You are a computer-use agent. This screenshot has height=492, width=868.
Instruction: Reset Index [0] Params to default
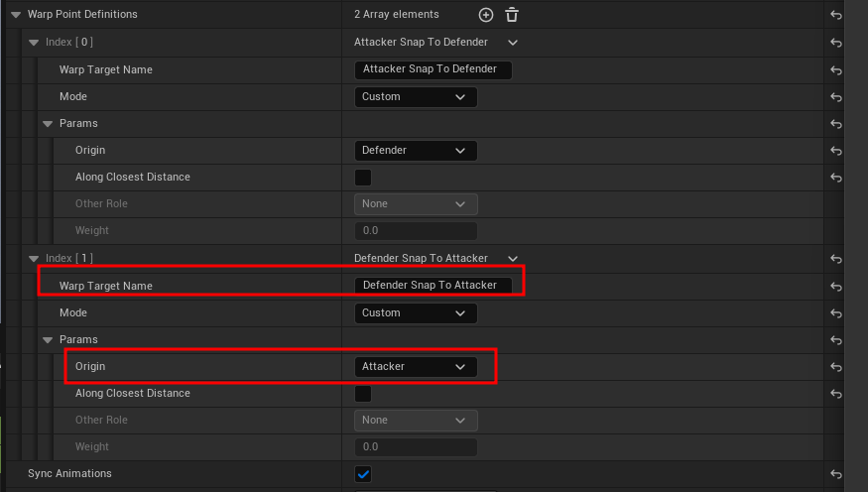[836, 124]
